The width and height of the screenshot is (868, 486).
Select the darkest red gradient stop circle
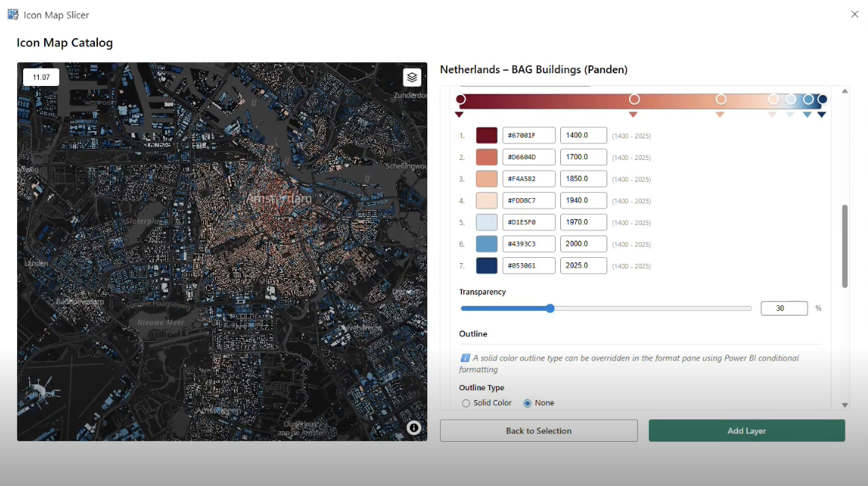pyautogui.click(x=461, y=98)
